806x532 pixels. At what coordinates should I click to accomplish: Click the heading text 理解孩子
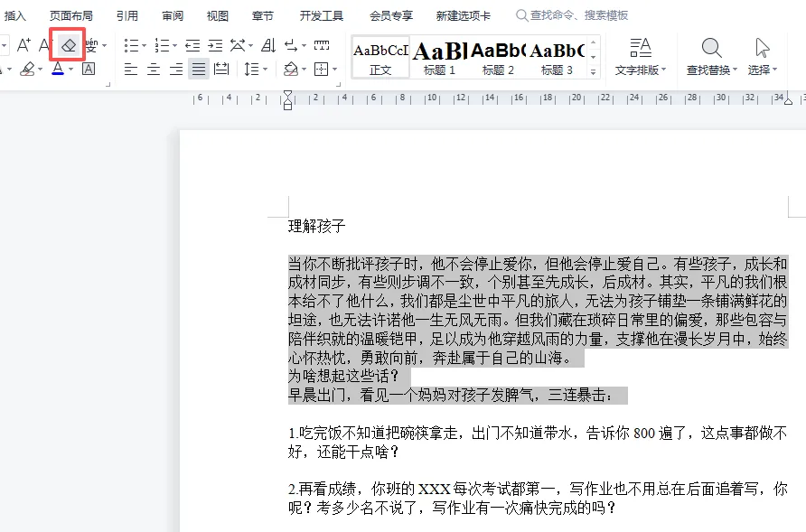(316, 226)
